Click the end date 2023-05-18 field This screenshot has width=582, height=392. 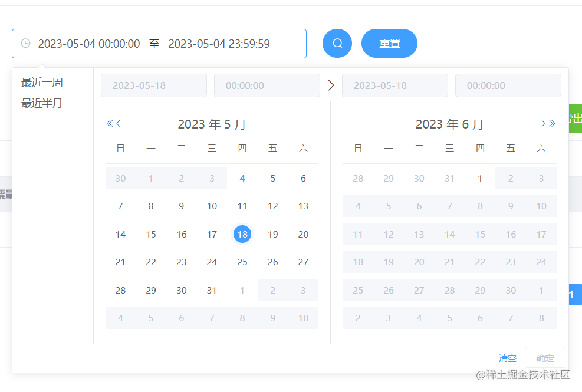[394, 85]
